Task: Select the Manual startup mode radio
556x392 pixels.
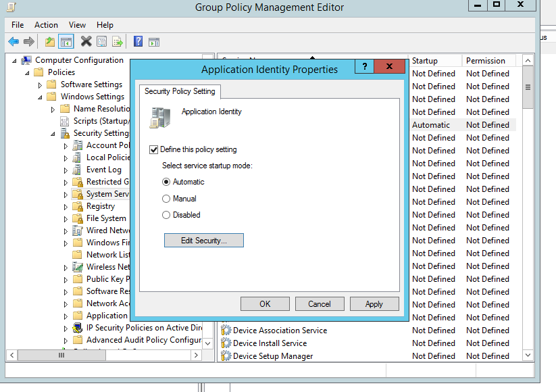Action: (x=166, y=199)
